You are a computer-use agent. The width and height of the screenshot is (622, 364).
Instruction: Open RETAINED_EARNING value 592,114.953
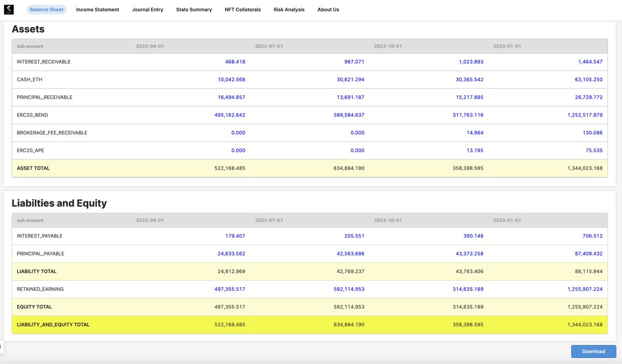tap(349, 289)
